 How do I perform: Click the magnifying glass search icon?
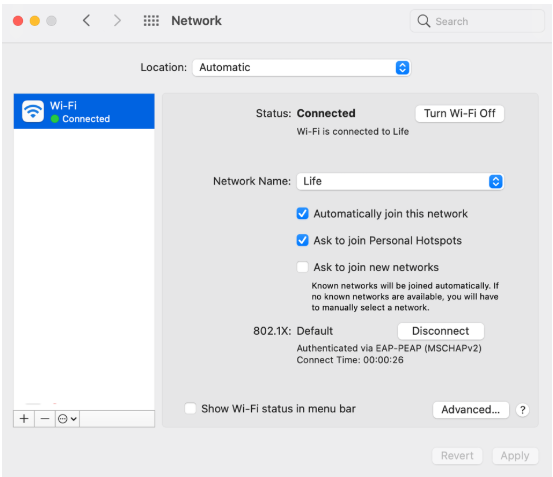point(424,21)
